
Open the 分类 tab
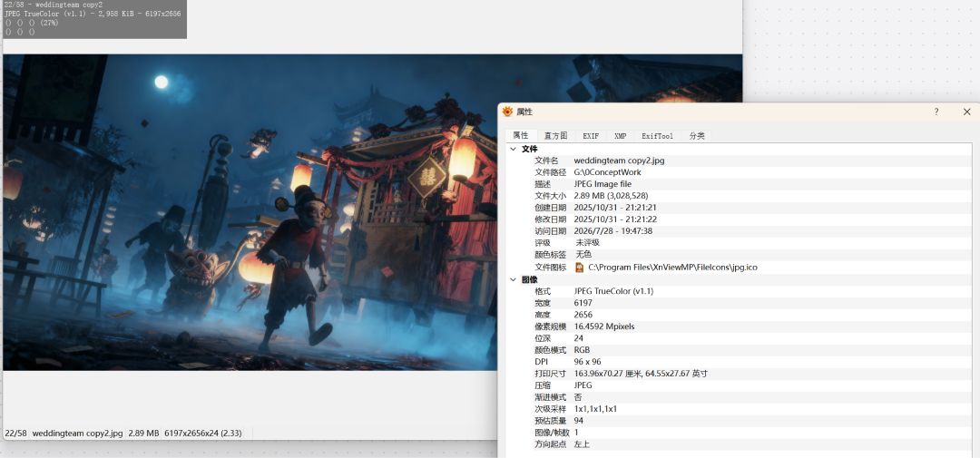pyautogui.click(x=697, y=136)
